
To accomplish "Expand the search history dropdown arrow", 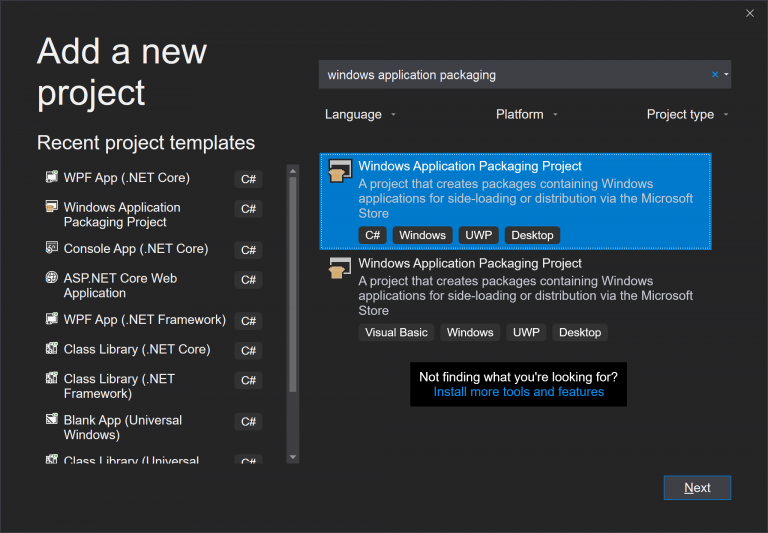I will click(726, 74).
